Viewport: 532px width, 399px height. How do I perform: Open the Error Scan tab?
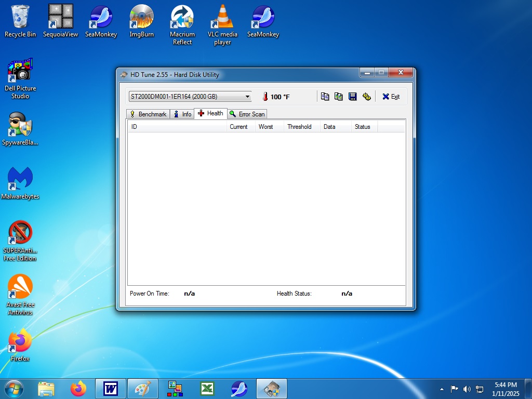(x=247, y=114)
